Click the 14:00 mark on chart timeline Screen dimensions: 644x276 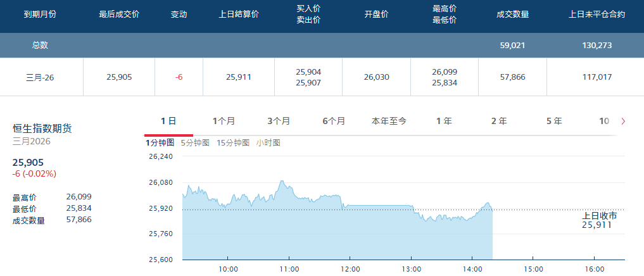pos(472,269)
